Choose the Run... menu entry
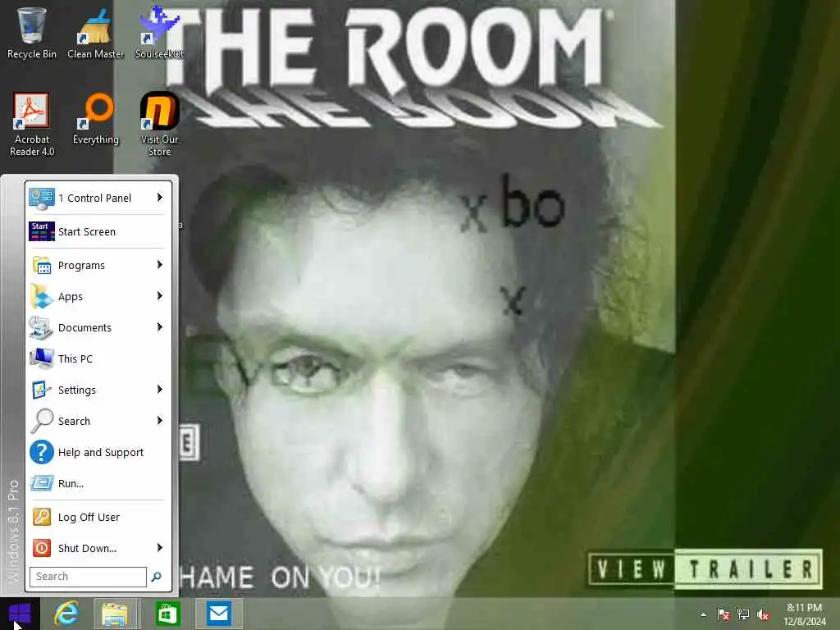 pos(98,483)
